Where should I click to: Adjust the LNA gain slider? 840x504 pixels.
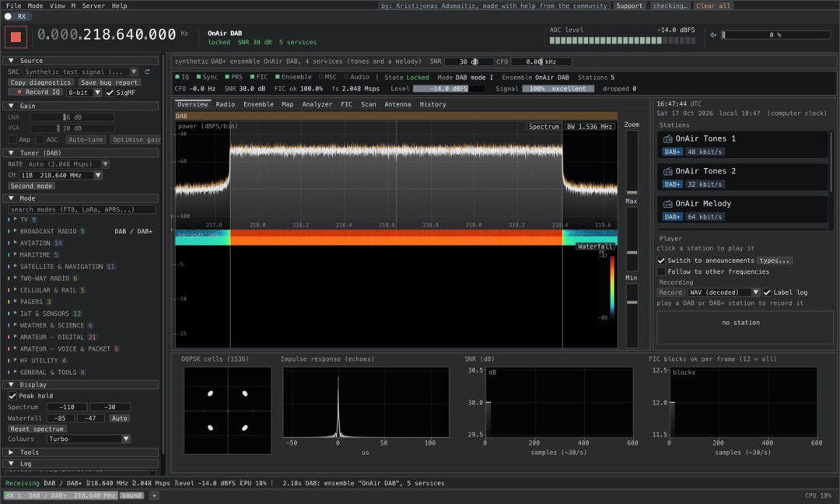72,117
